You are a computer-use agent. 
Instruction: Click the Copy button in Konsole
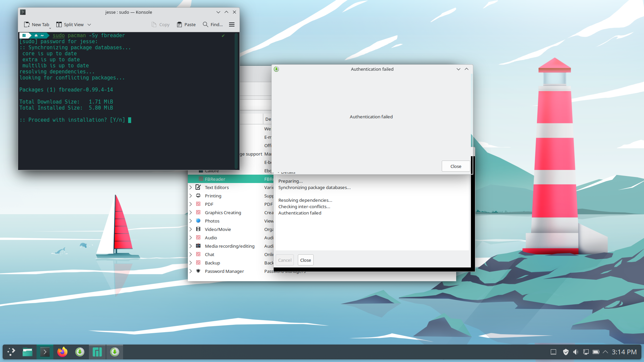click(160, 24)
